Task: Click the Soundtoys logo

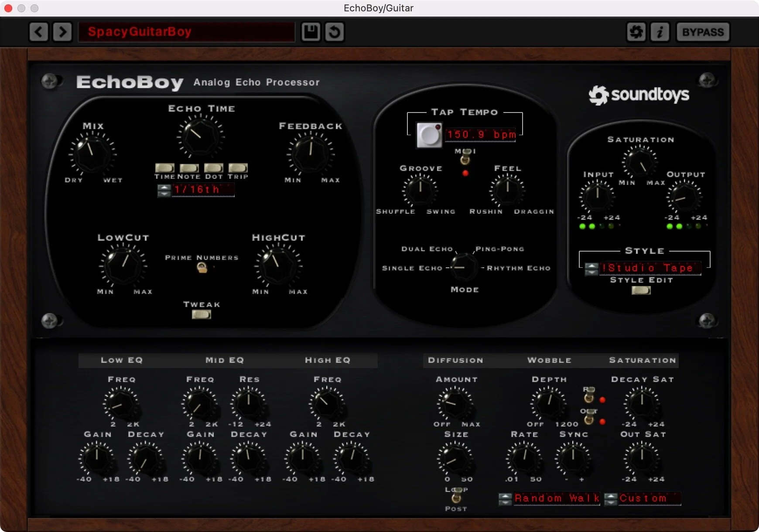Action: (639, 95)
